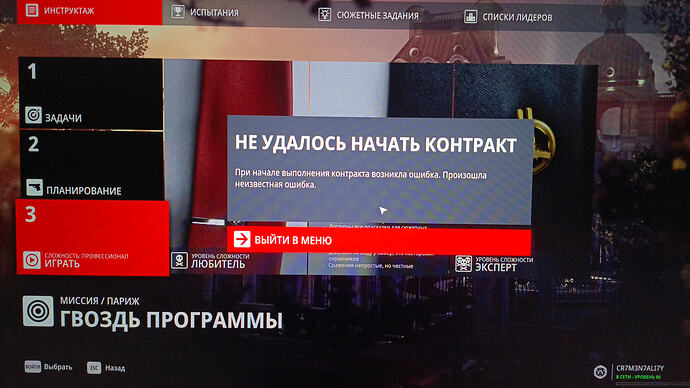690x388 pixels.
Task: Click the leaderboard podium icon
Action: pyautogui.click(x=470, y=17)
